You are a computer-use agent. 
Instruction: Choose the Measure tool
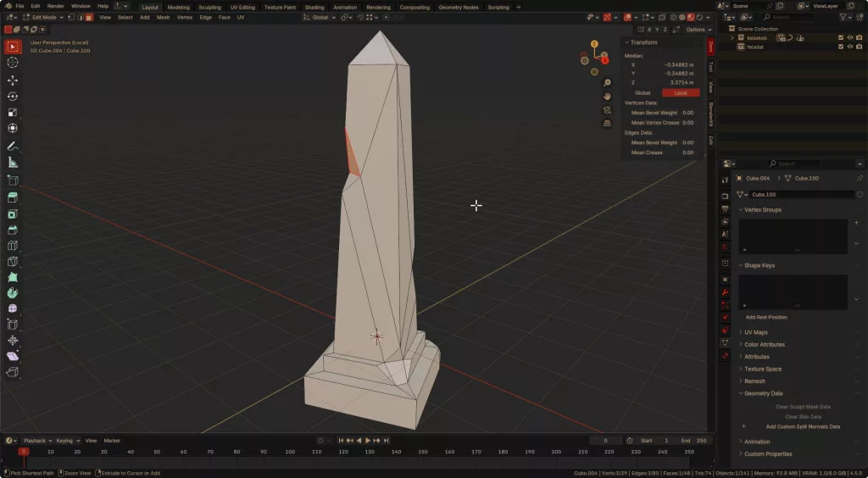[x=13, y=162]
